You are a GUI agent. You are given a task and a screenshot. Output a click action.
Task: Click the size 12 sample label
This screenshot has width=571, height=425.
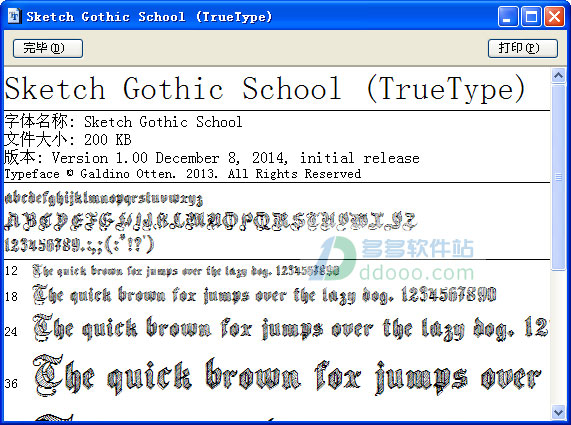coord(11,271)
